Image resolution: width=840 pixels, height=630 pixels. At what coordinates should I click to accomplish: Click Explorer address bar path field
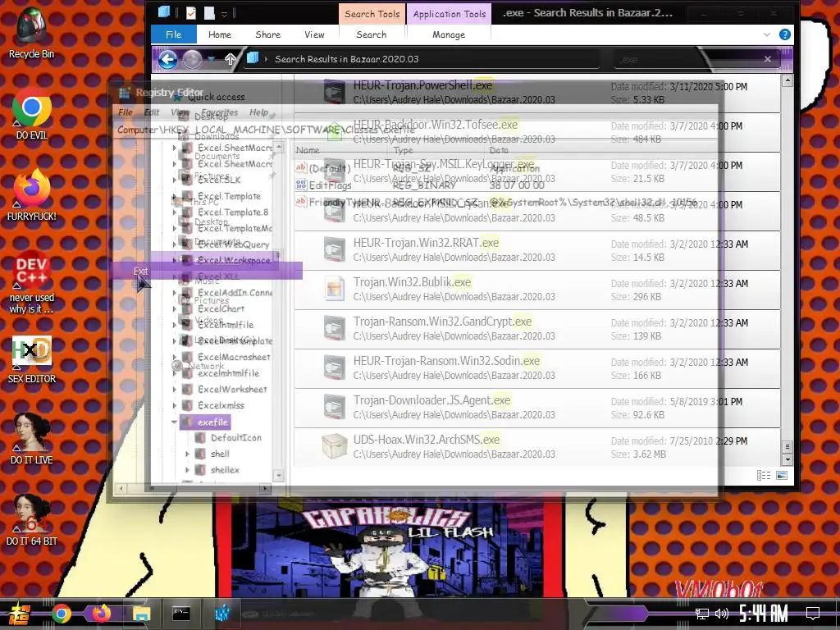[423, 59]
